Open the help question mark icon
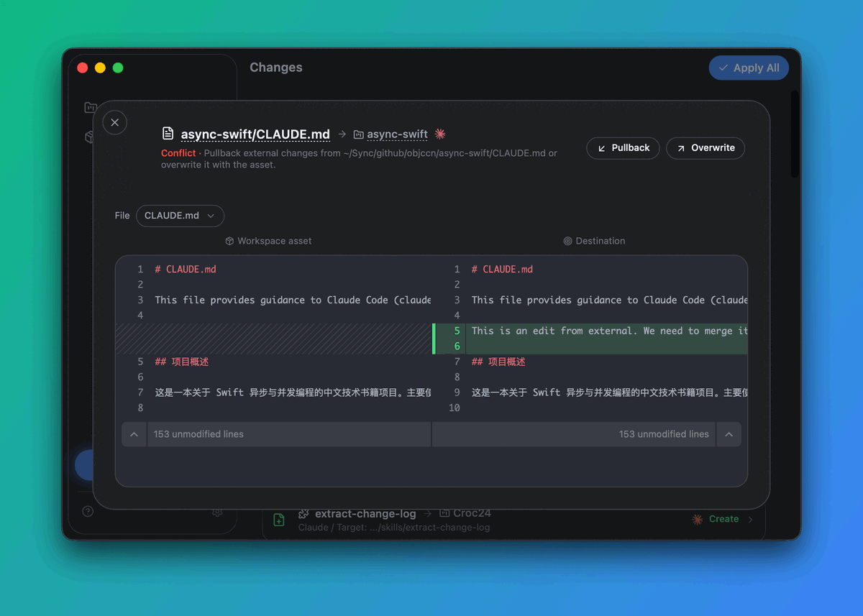The image size is (863, 616). 88,511
